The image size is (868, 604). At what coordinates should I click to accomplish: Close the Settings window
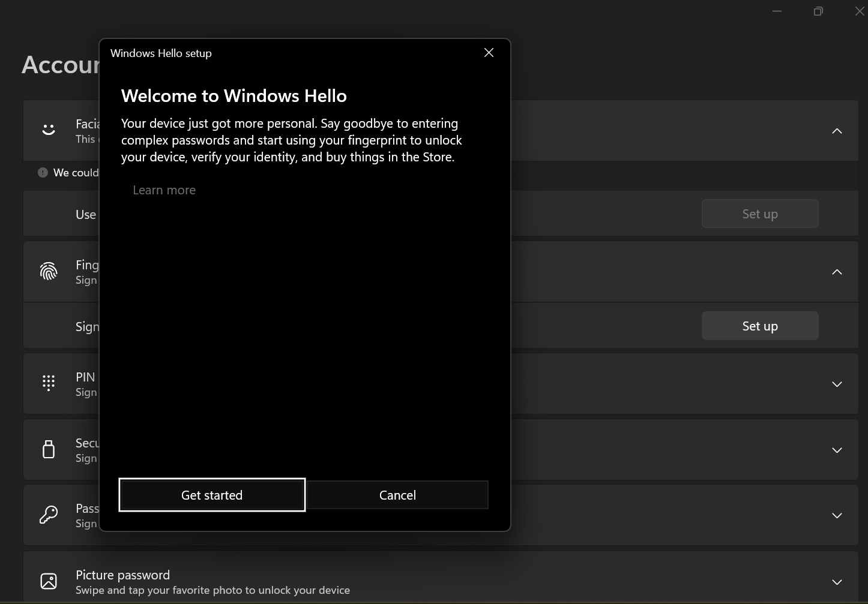859,11
